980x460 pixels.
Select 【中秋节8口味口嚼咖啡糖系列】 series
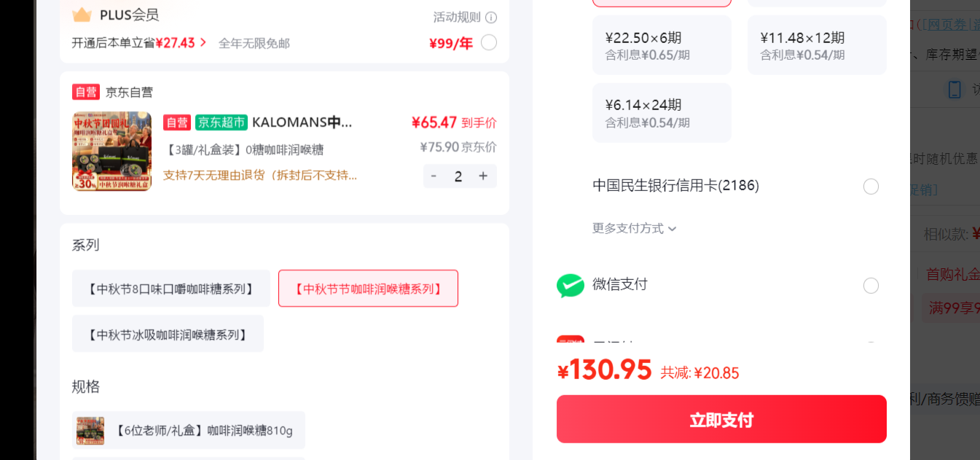point(171,289)
